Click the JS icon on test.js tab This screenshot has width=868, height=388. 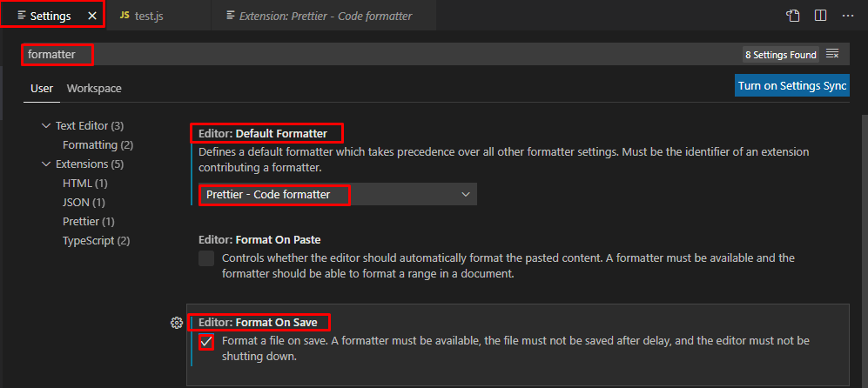coord(124,16)
